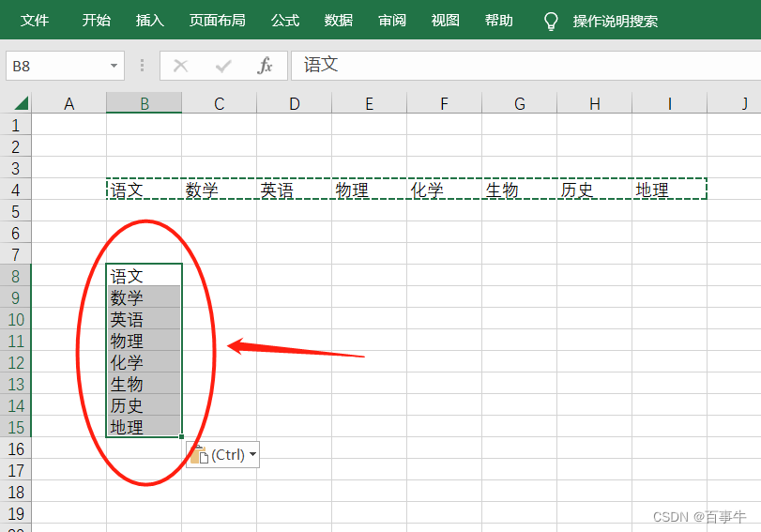Viewport: 761px width, 532px height.
Task: Switch to the 审阅 tab
Action: pos(391,21)
